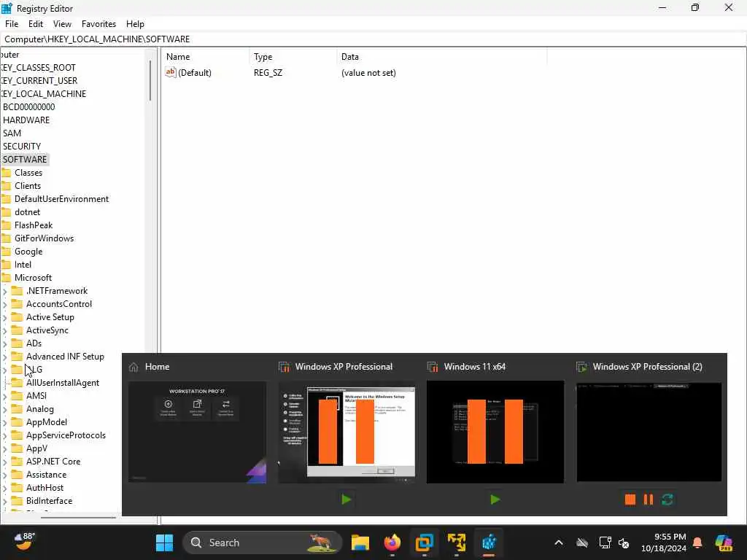Image resolution: width=747 pixels, height=560 pixels.
Task: Click the Classes folder icon
Action: point(6,172)
